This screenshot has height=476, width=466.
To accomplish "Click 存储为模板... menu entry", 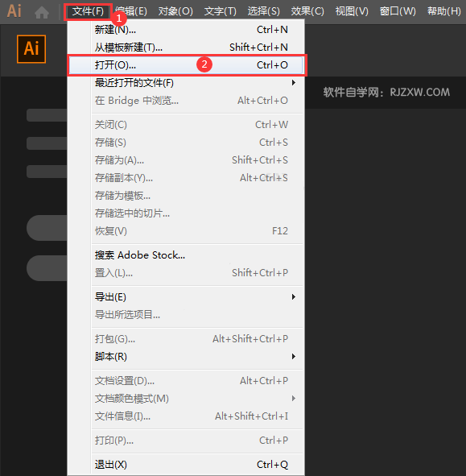I will click(x=186, y=196).
